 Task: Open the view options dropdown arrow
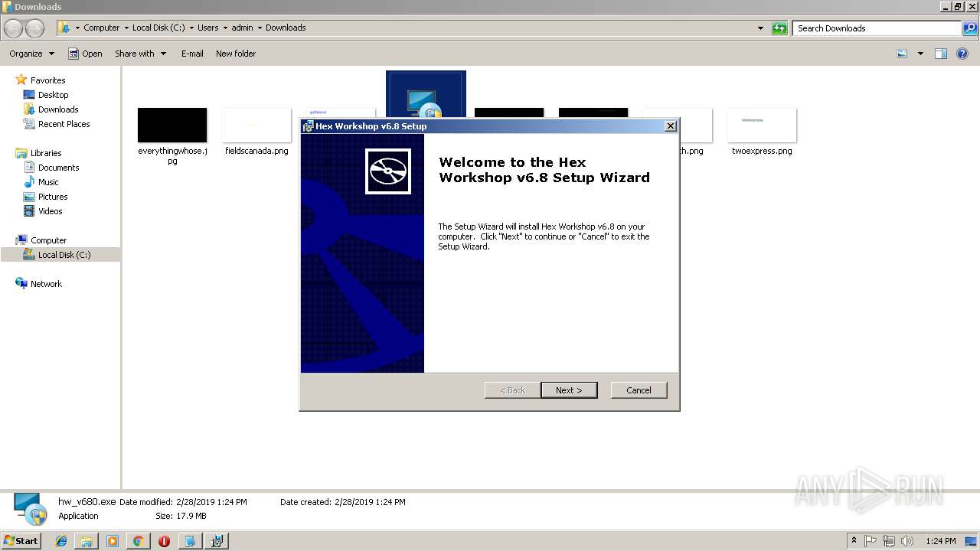click(x=920, y=54)
